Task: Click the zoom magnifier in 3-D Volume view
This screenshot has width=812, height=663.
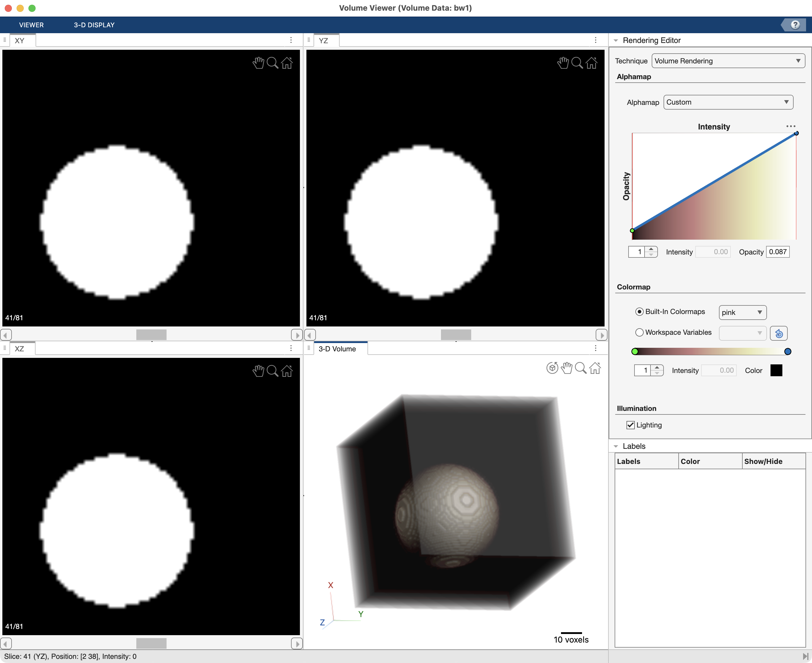Action: click(581, 368)
